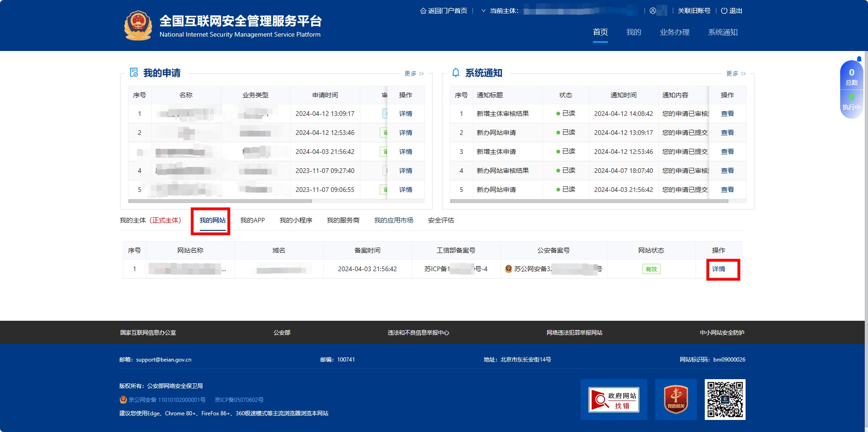Open 详情 for application dated 2023-11-07 09:06:55
Screen dimensions: 868x432
click(406, 190)
